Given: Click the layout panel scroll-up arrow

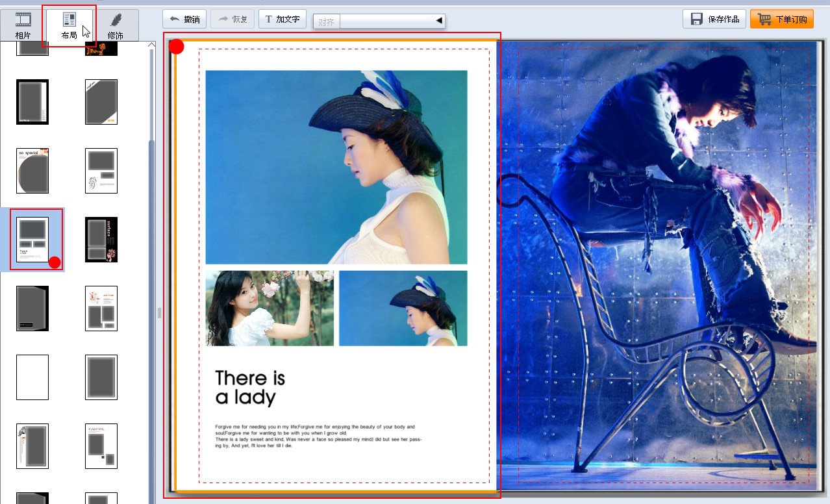Looking at the screenshot, I should tap(151, 45).
